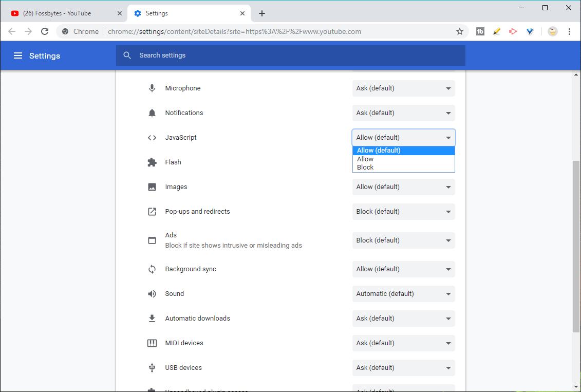The image size is (581, 392).
Task: Open the Pop-ups and redirects dropdown
Action: click(403, 212)
